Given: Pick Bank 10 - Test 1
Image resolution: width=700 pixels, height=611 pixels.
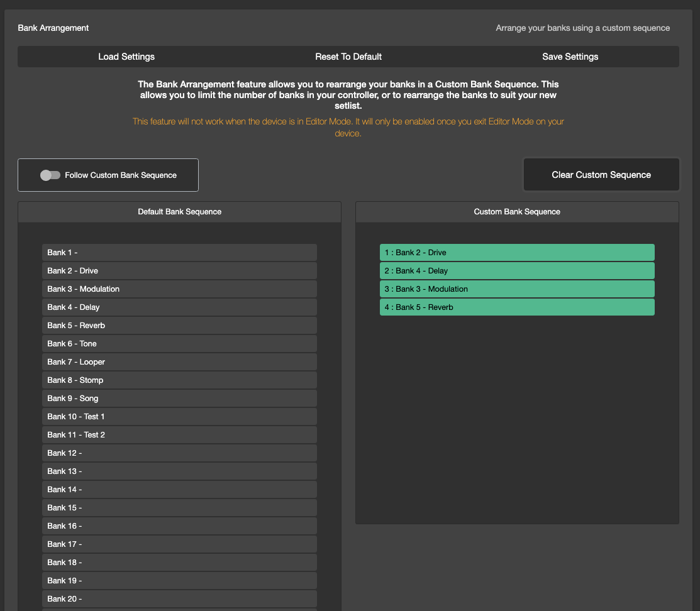Looking at the screenshot, I should [x=179, y=417].
